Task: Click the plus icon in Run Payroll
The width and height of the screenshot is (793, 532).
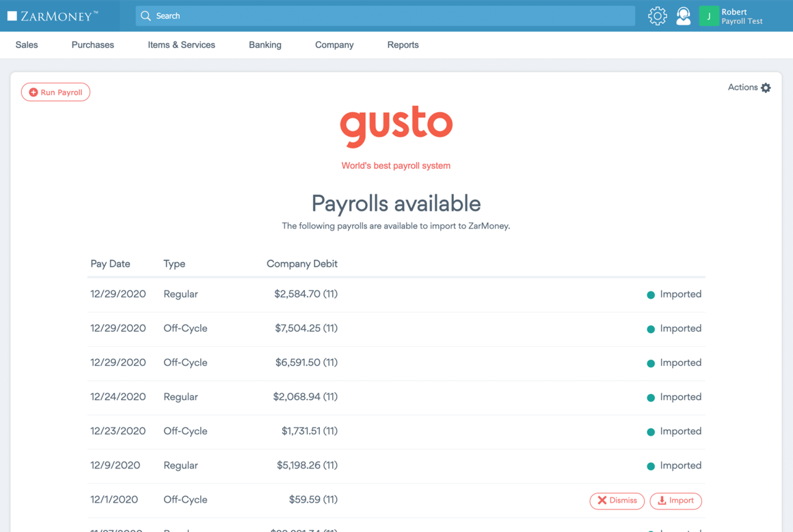Action: [33, 92]
